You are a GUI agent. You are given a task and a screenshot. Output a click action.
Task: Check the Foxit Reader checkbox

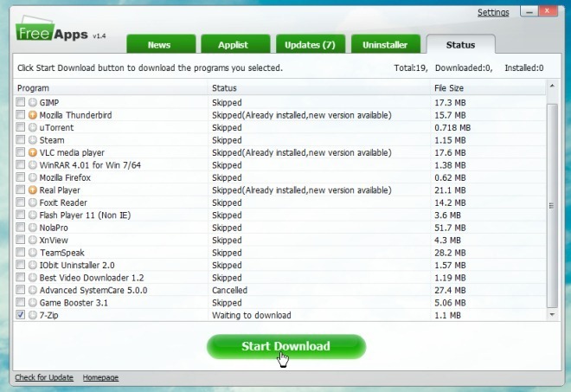[x=21, y=202]
